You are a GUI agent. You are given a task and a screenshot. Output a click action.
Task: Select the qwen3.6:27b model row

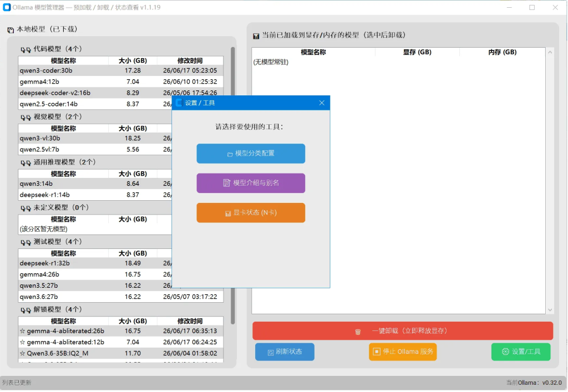120,297
